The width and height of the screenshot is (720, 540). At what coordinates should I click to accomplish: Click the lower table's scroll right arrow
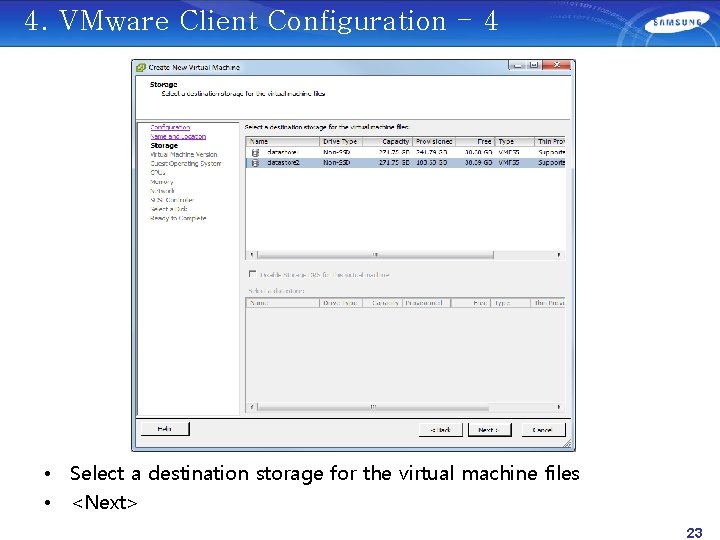pyautogui.click(x=559, y=407)
